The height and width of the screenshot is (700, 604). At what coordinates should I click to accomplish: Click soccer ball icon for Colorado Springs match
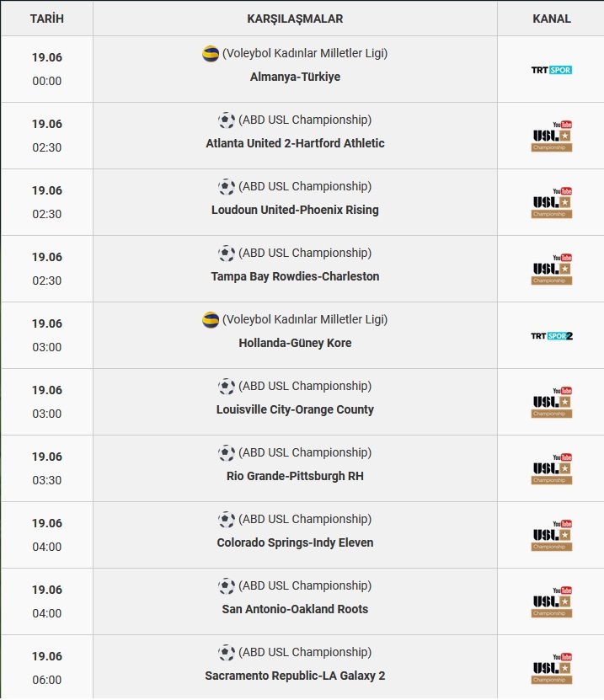click(x=227, y=519)
